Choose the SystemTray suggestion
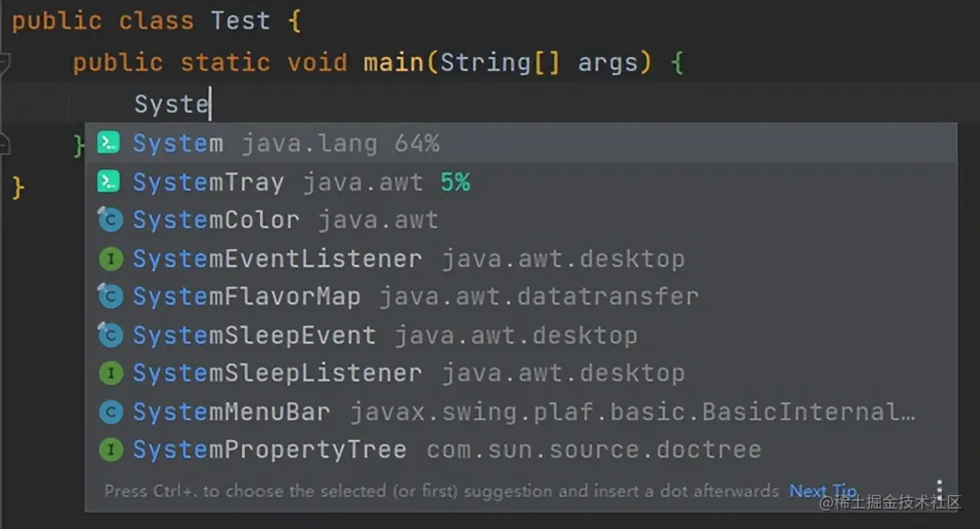The image size is (980, 529). pyautogui.click(x=208, y=181)
